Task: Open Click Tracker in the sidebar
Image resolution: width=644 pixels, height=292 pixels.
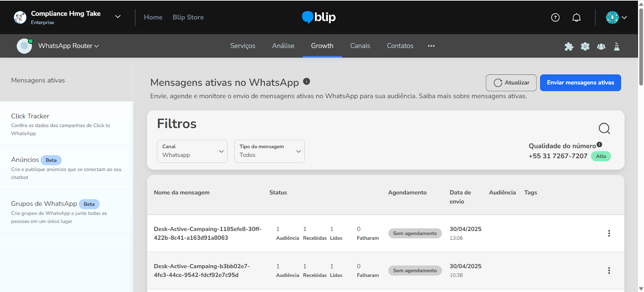Action: click(66, 124)
